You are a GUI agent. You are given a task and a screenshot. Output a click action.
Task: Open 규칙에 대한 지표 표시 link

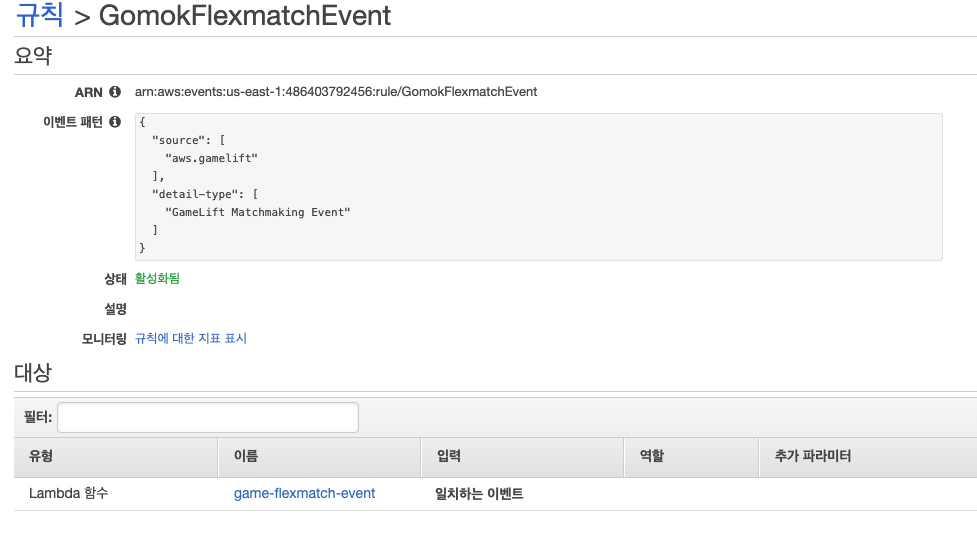coord(191,339)
